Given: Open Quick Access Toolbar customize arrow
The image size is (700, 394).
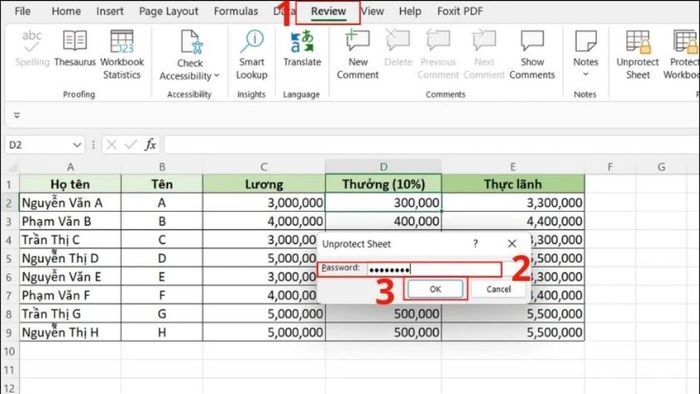Looking at the screenshot, I should (x=17, y=115).
